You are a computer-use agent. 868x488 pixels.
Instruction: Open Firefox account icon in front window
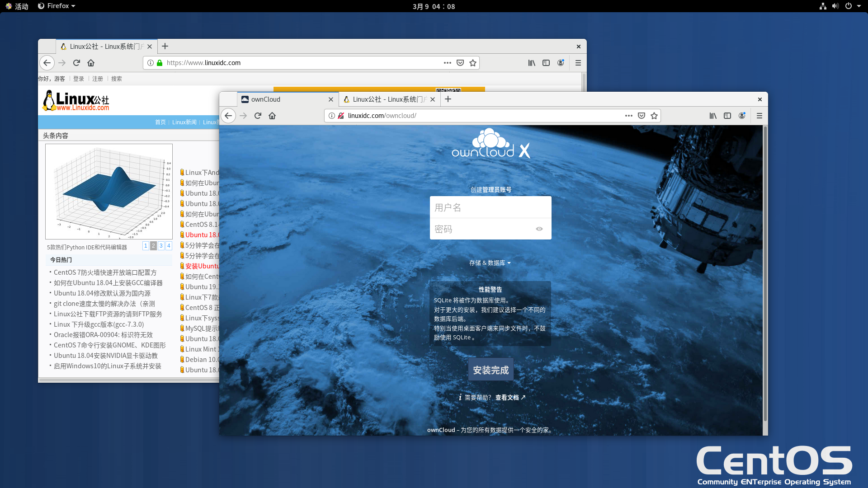tap(742, 116)
